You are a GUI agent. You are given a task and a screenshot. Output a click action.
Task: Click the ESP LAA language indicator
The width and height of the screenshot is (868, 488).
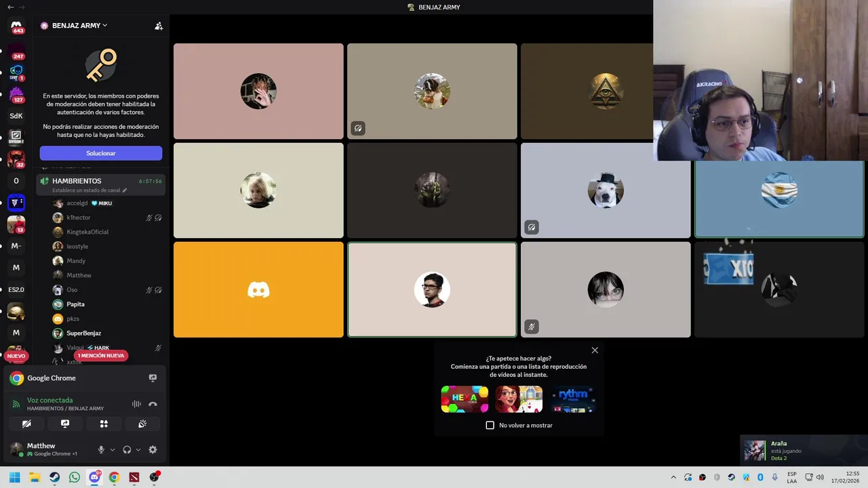point(792,477)
